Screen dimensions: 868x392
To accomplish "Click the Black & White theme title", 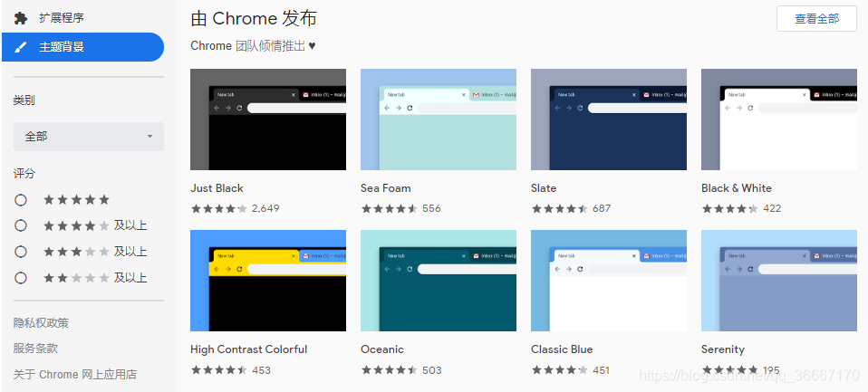I will coord(737,188).
